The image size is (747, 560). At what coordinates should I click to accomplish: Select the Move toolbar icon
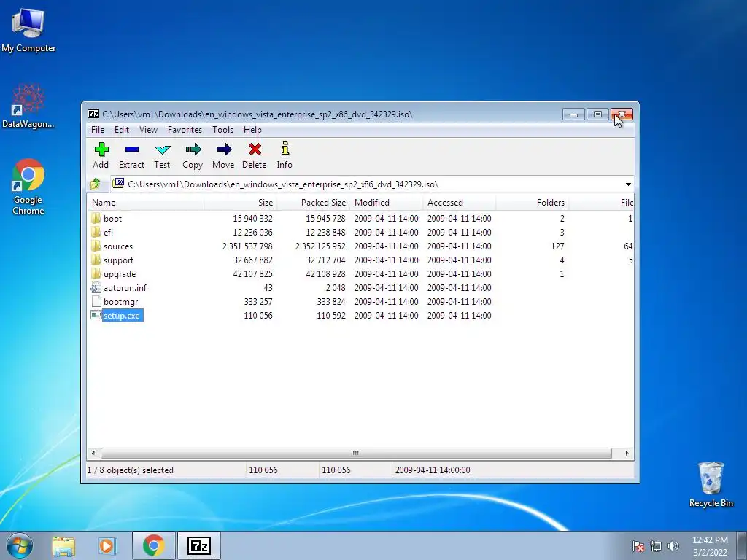223,149
